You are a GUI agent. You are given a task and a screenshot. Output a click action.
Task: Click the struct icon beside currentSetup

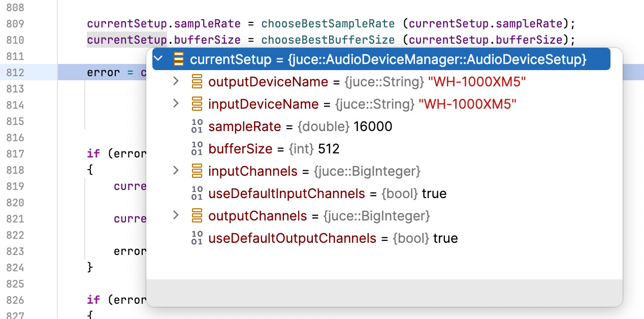[x=178, y=59]
